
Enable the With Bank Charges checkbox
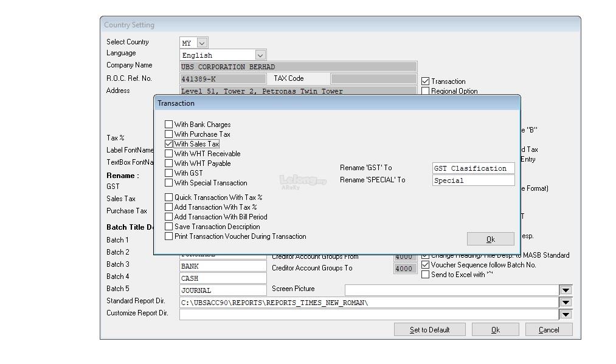pyautogui.click(x=168, y=125)
